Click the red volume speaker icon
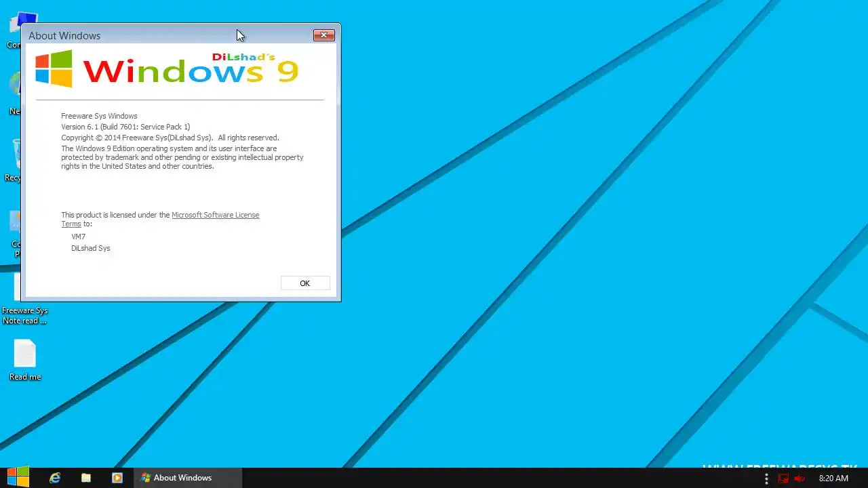This screenshot has width=868, height=488. [x=800, y=479]
